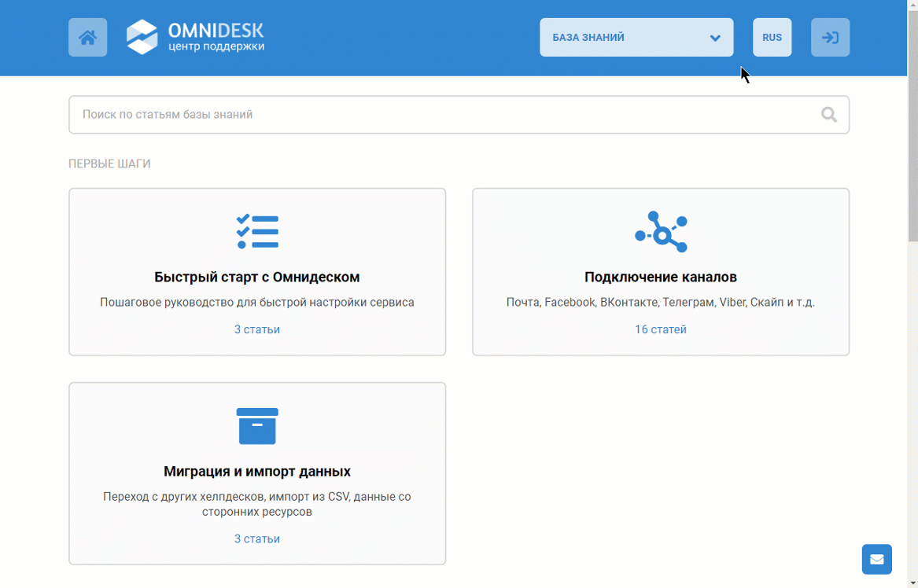Click the scrollbar down arrow
This screenshot has width=918, height=588.
point(912,582)
